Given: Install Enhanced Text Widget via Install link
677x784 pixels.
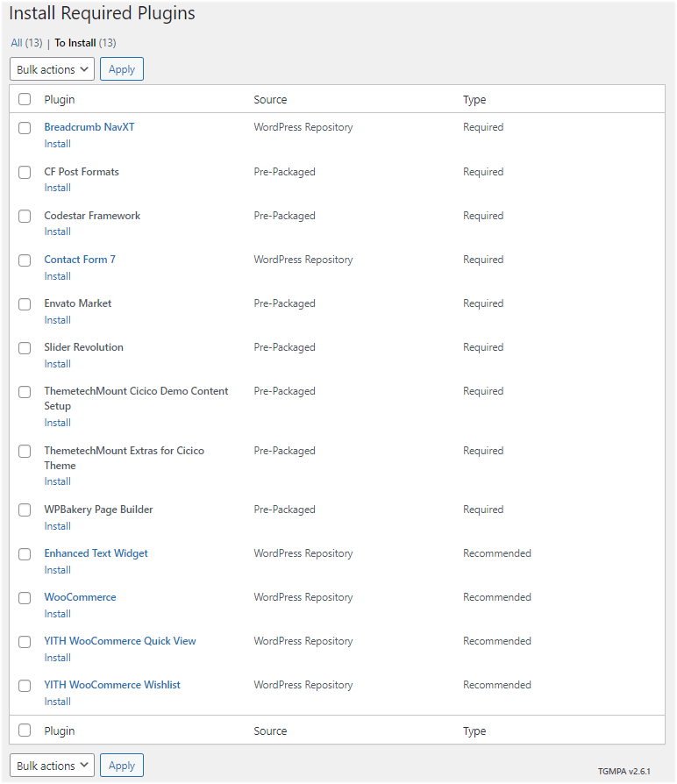Looking at the screenshot, I should coord(58,571).
